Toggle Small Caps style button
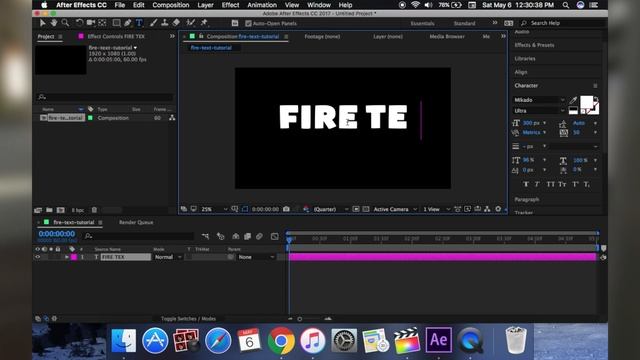Image resolution: width=640 pixels, height=360 pixels. click(562, 184)
